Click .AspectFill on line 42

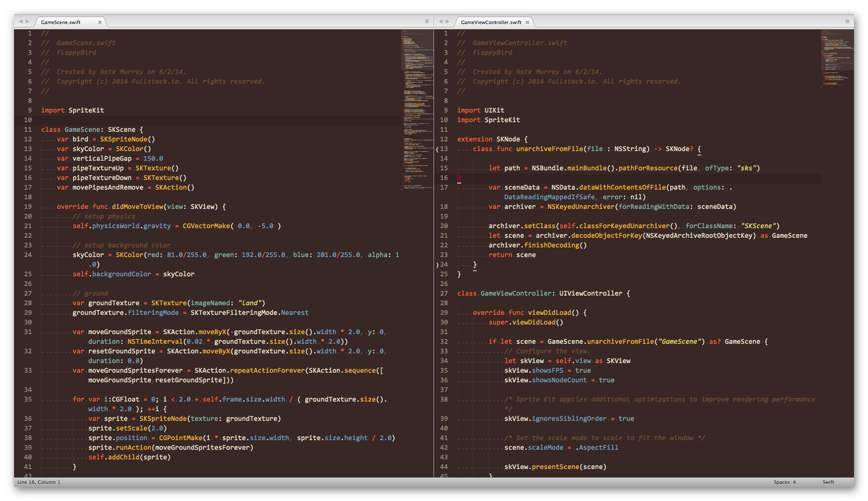[597, 448]
